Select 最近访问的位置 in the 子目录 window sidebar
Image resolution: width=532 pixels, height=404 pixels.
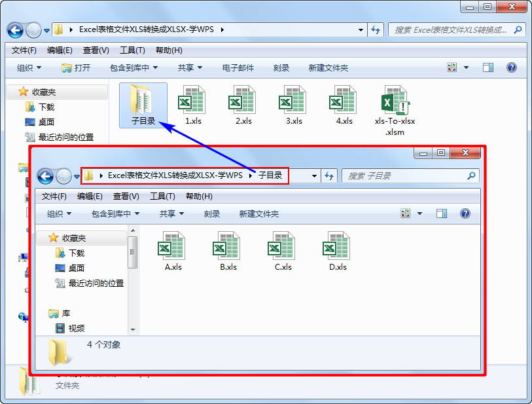pos(90,283)
